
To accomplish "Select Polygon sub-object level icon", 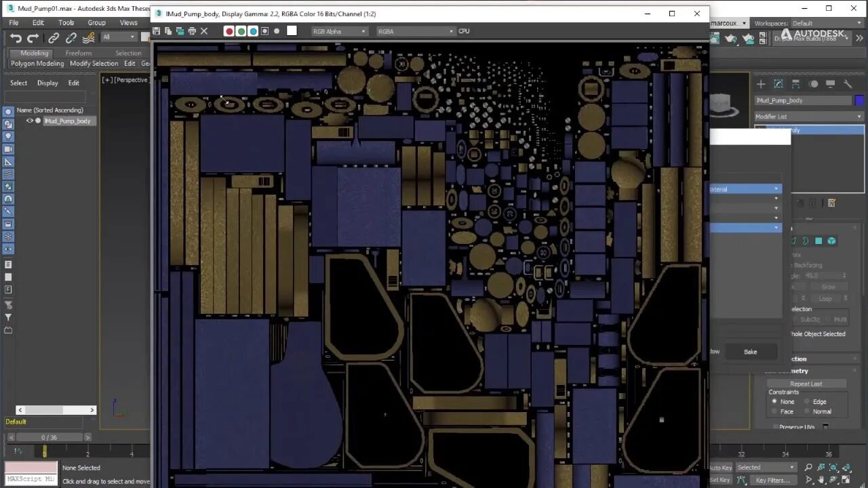I will point(818,241).
